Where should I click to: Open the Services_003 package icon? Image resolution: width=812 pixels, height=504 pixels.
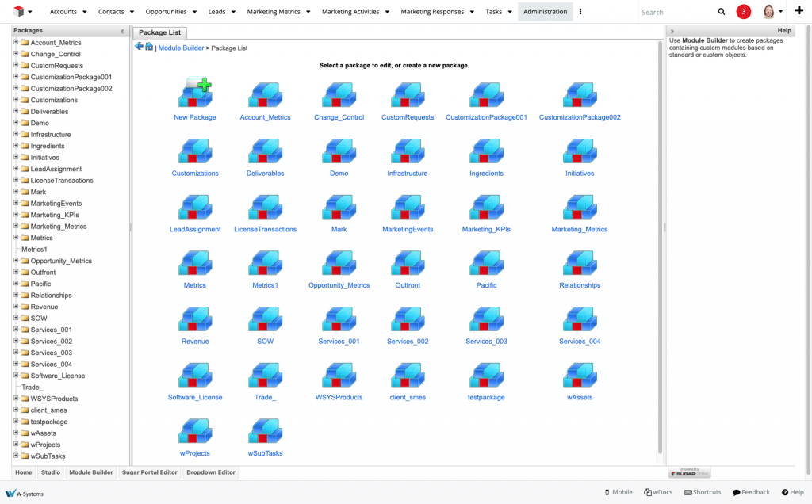click(486, 319)
